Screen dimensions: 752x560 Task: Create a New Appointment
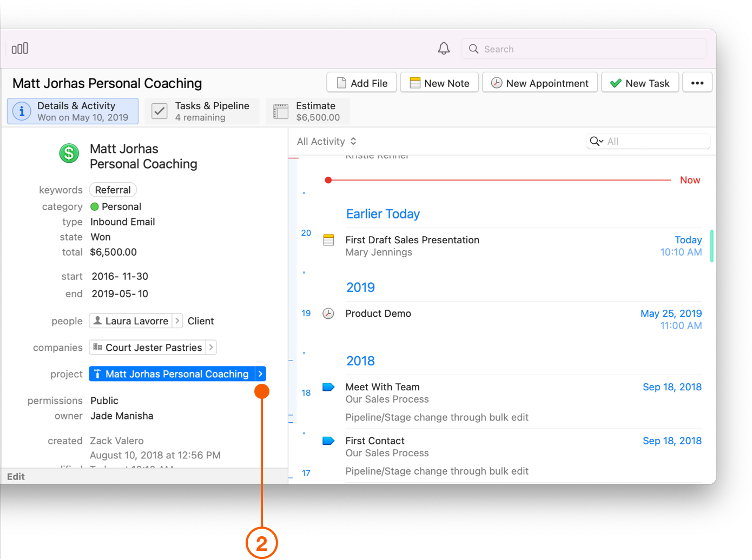pos(540,83)
